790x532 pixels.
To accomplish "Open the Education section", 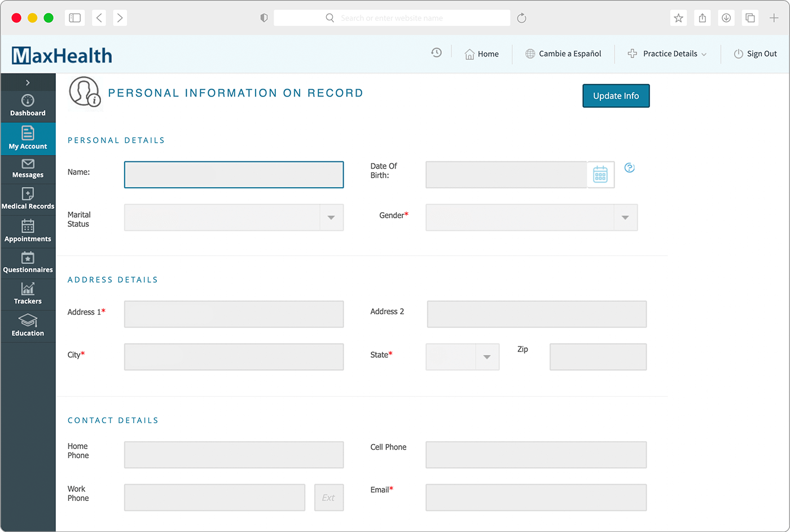I will click(x=28, y=326).
